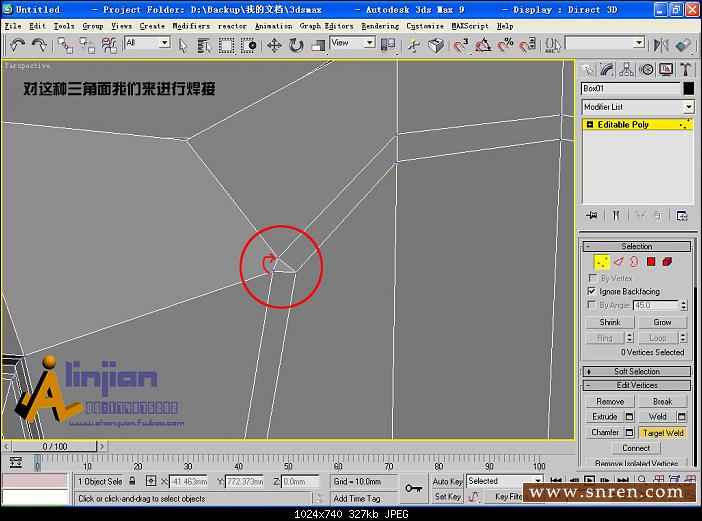Viewport: 702px width, 521px height.
Task: Switch to the Modify command panel
Action: click(607, 70)
